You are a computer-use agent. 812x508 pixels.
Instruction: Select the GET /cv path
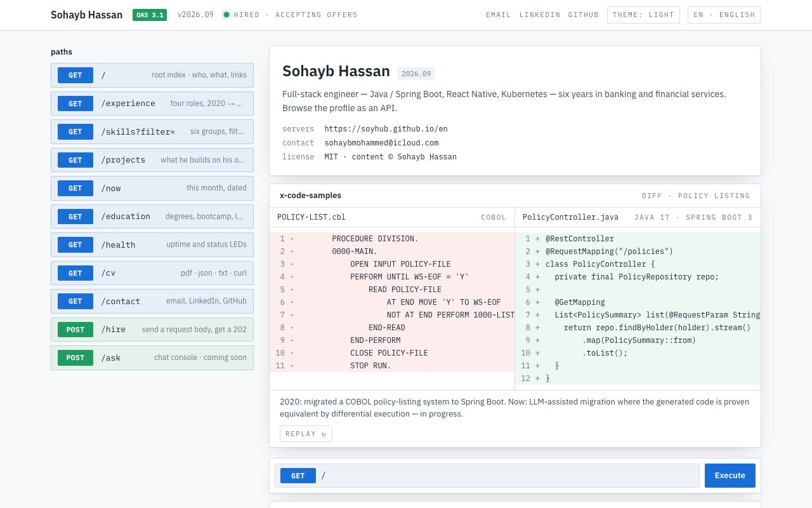coord(152,273)
